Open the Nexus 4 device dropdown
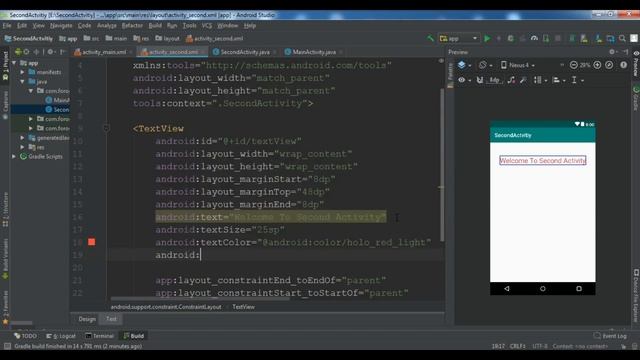The height and width of the screenshot is (360, 640). (518, 65)
